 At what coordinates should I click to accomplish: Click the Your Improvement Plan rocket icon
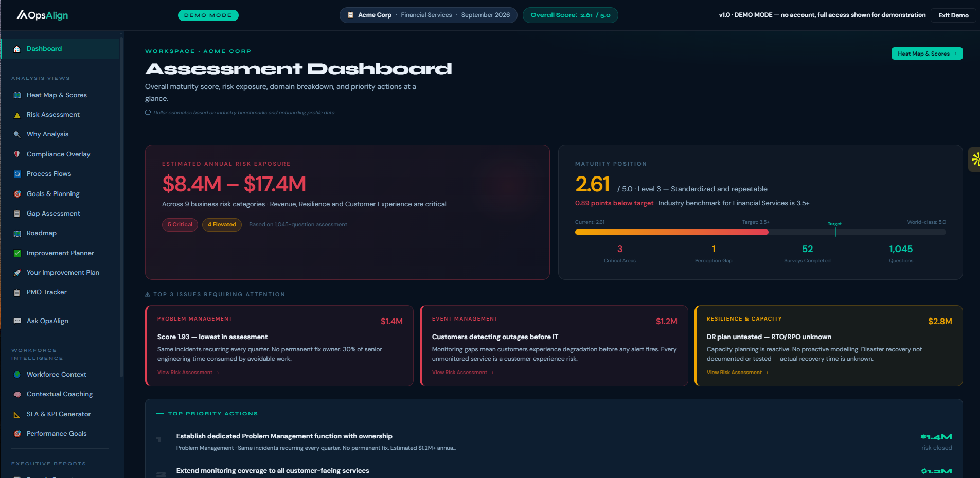(17, 273)
